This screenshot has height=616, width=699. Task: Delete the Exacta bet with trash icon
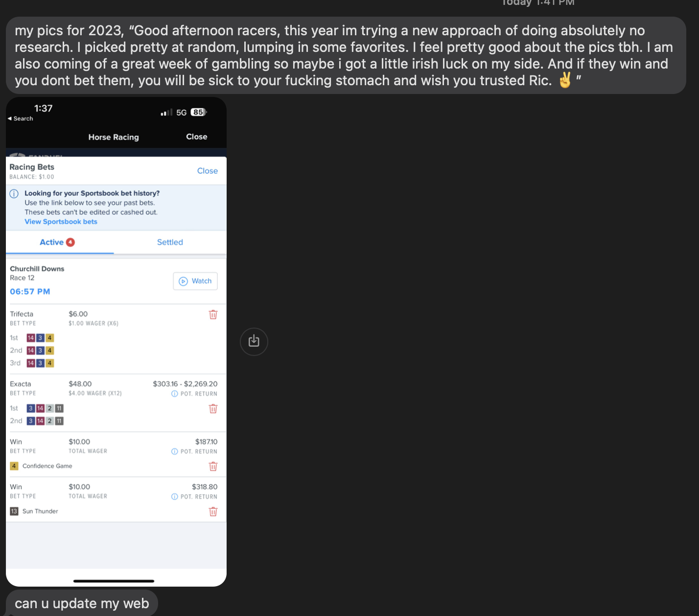coord(213,409)
